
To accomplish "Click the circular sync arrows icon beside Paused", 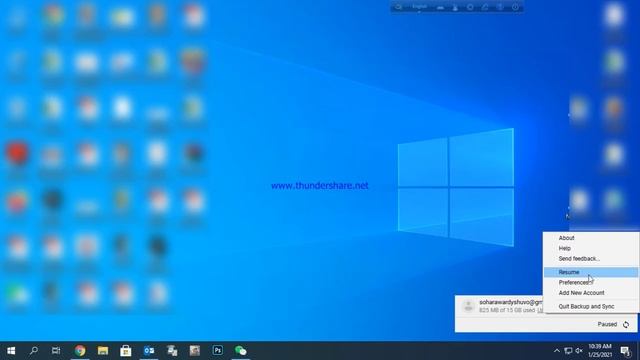I will (626, 324).
